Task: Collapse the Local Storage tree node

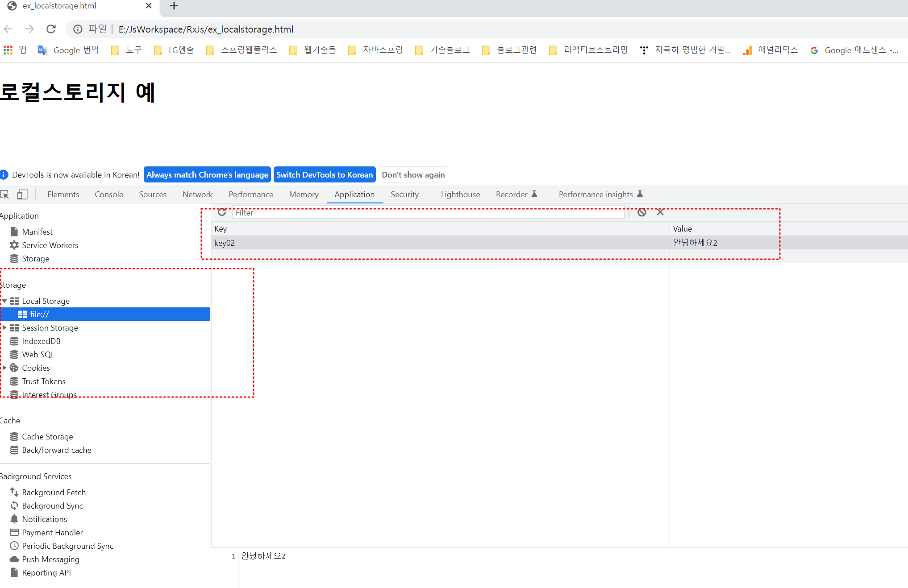Action: click(4, 301)
